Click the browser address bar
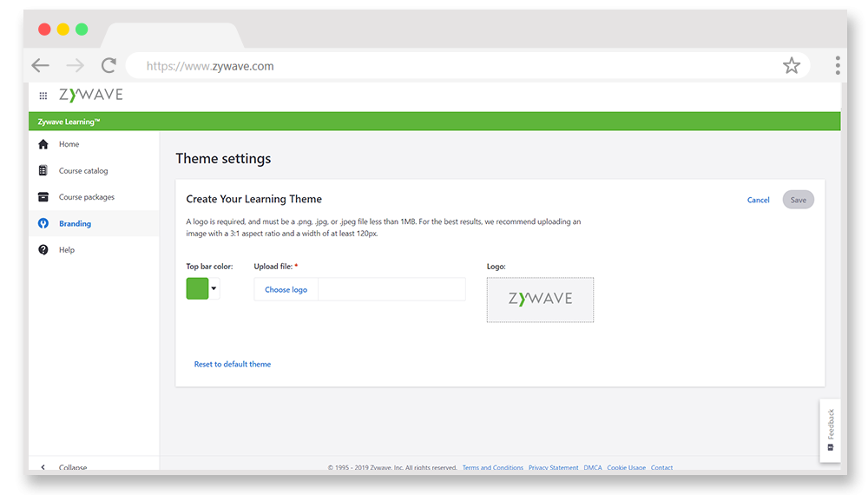The width and height of the screenshot is (868, 495). click(468, 66)
